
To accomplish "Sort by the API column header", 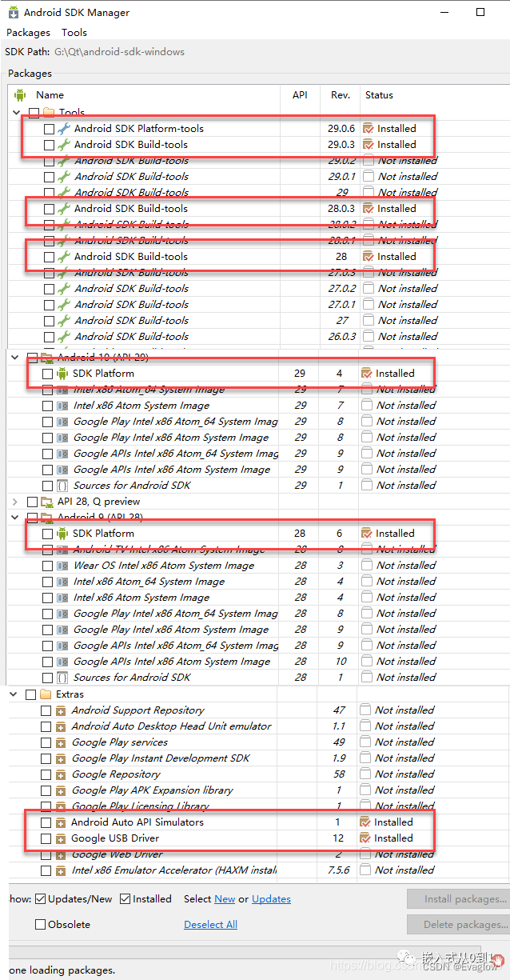I will pyautogui.click(x=300, y=94).
